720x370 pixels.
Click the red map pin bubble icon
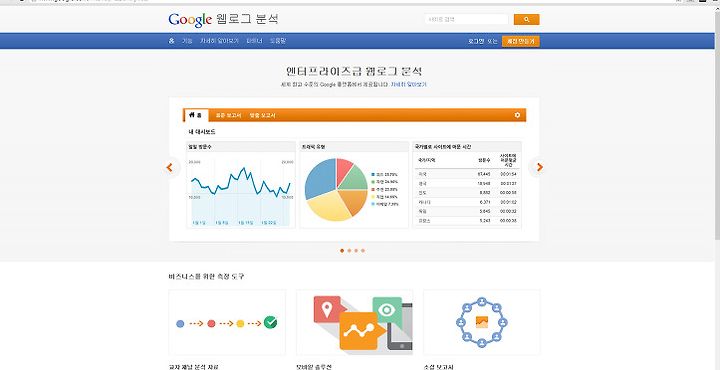click(327, 309)
